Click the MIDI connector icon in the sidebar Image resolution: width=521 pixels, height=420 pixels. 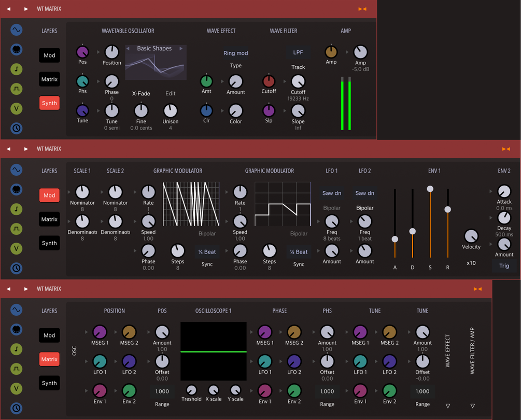16,49
